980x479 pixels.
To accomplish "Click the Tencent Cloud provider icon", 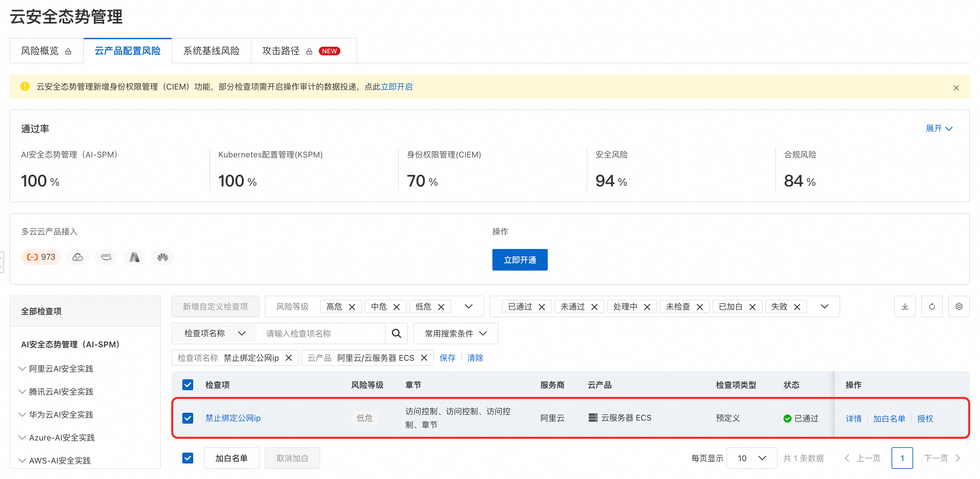I will click(x=78, y=257).
